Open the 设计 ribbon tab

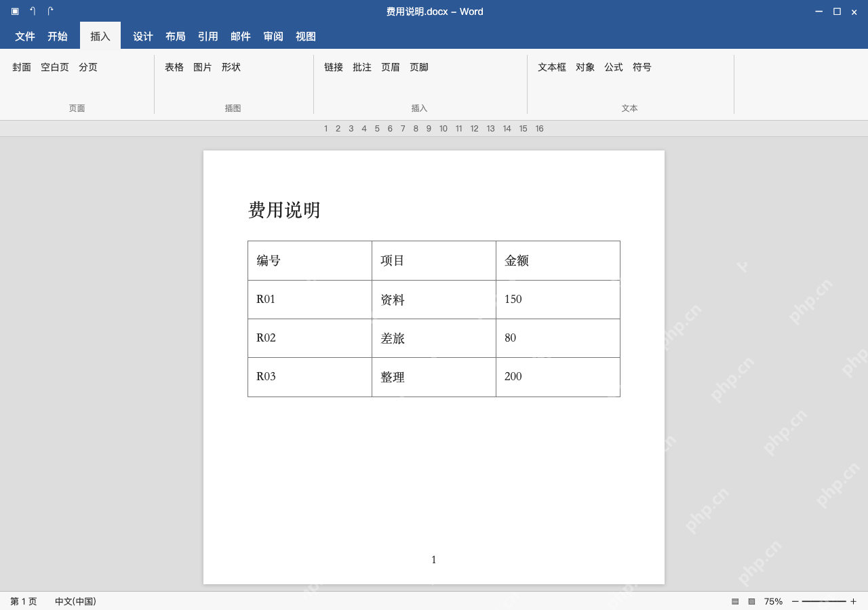pyautogui.click(x=143, y=37)
